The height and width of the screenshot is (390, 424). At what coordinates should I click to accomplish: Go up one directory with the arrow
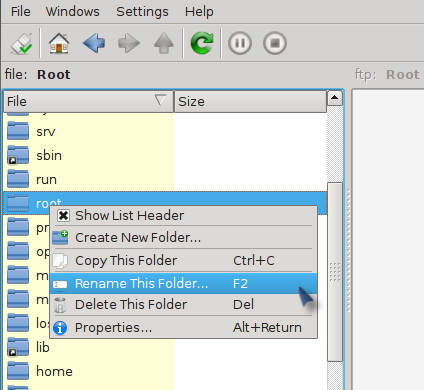(164, 43)
